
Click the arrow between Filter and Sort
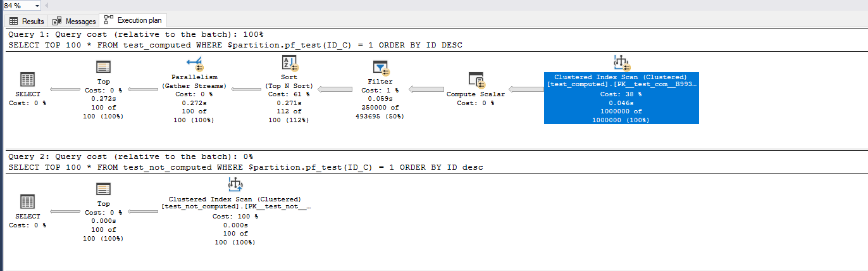(333, 89)
